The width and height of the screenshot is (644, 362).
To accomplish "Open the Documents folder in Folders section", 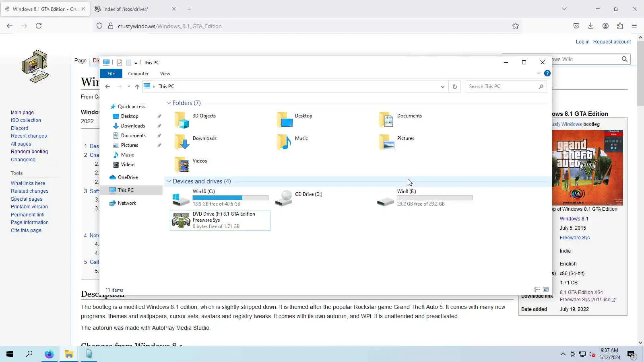I will tap(387, 120).
